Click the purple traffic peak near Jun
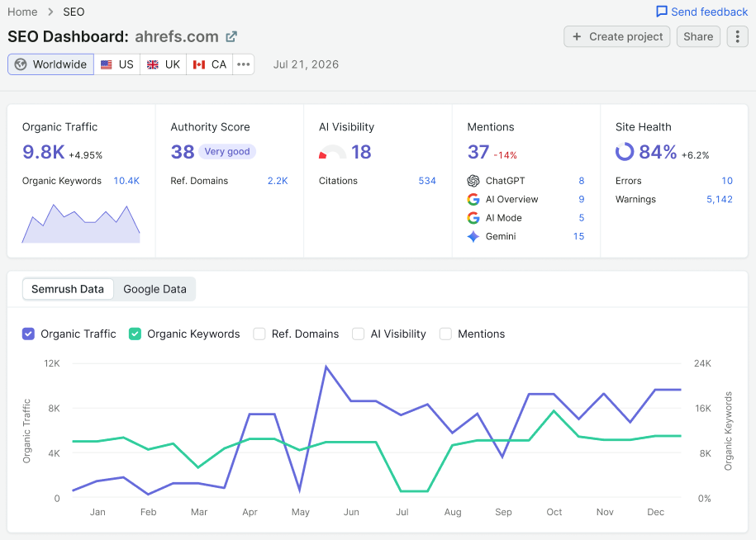This screenshot has height=540, width=756. click(x=326, y=367)
